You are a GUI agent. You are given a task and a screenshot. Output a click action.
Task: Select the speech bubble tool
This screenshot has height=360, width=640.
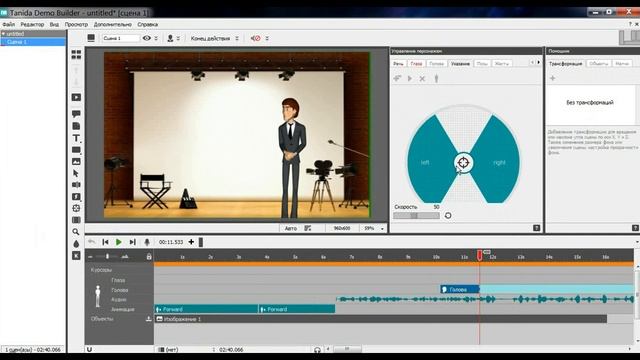[76, 114]
